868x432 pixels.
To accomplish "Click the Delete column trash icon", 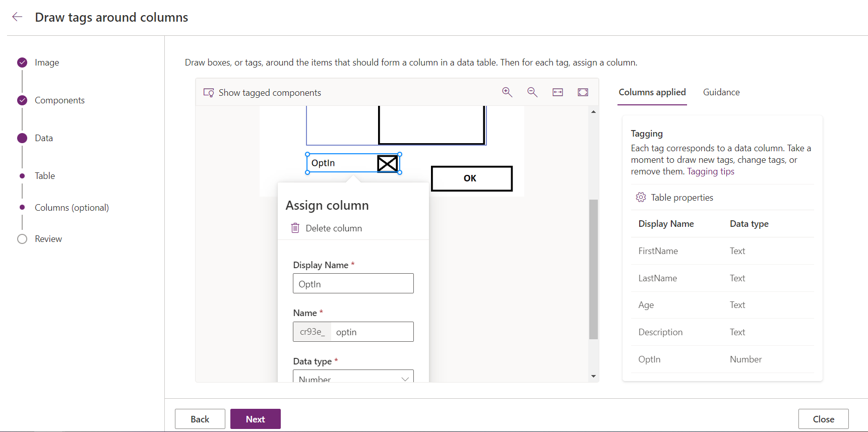I will (x=295, y=228).
